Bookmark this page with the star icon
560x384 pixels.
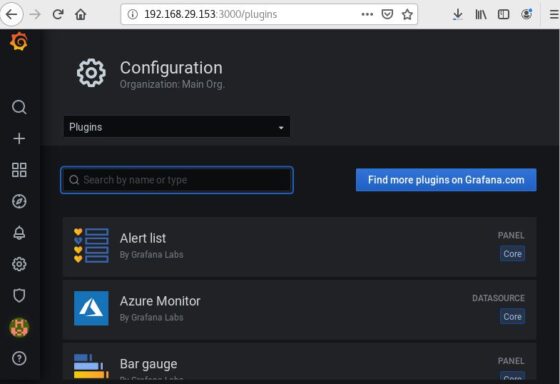pyautogui.click(x=407, y=14)
